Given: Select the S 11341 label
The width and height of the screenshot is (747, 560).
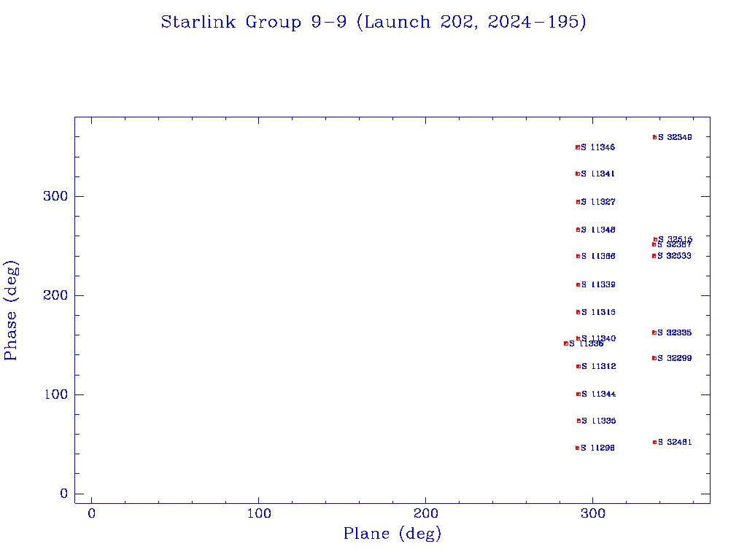Looking at the screenshot, I should tap(598, 174).
